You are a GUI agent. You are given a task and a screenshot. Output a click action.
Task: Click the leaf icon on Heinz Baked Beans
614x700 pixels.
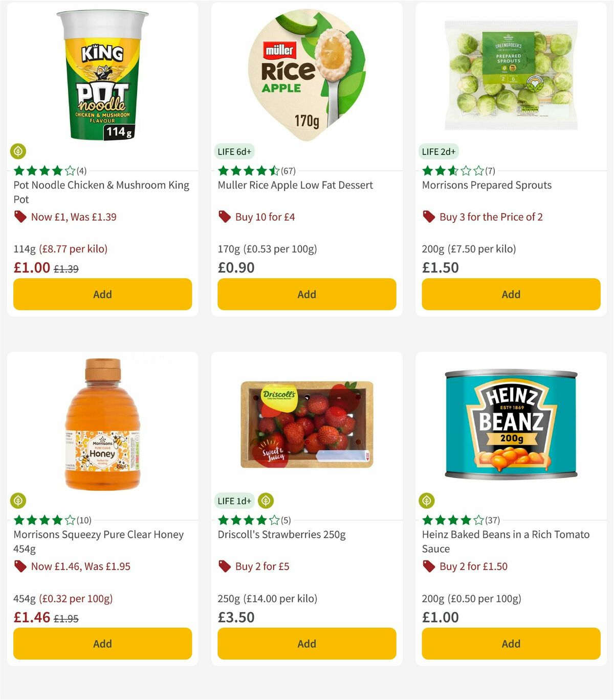428,501
